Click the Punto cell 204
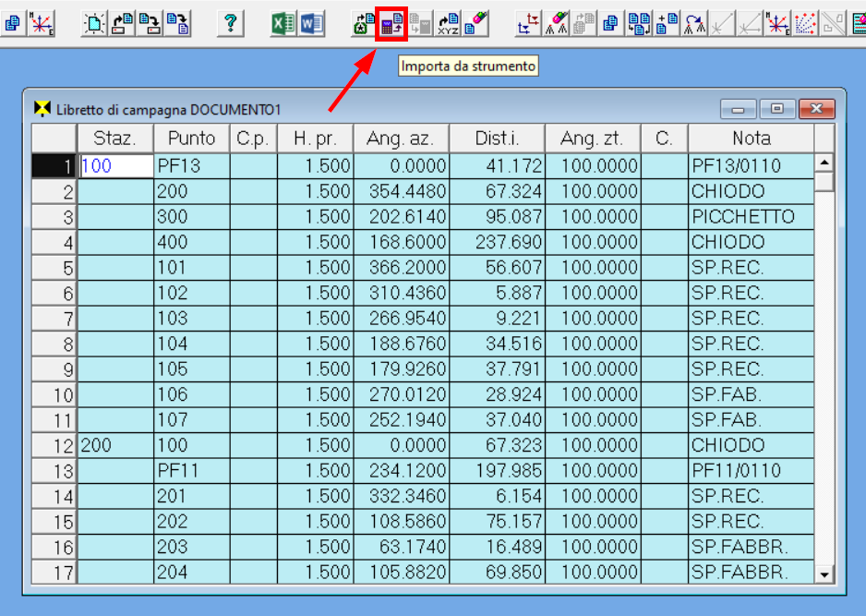The image size is (866, 616). pyautogui.click(x=192, y=573)
